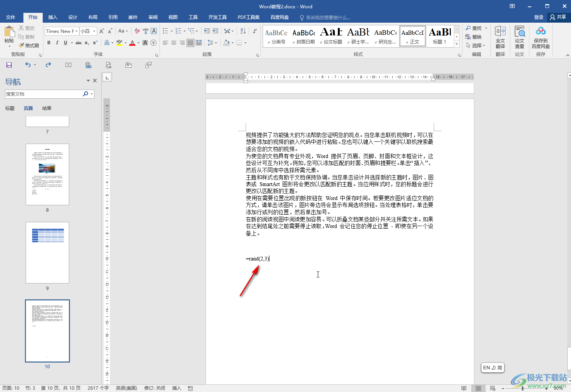
Task: Open the font name dropdown
Action: click(76, 31)
